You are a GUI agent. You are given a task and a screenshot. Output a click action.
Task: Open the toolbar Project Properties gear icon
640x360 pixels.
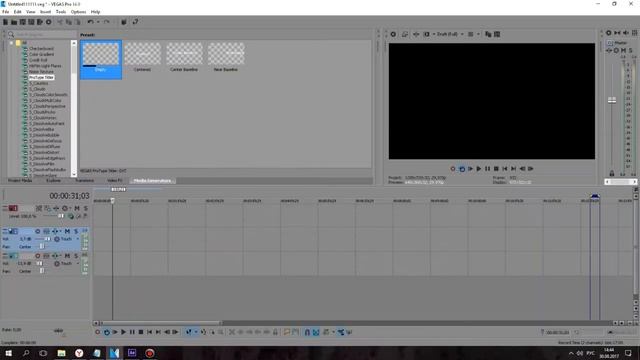[48, 22]
